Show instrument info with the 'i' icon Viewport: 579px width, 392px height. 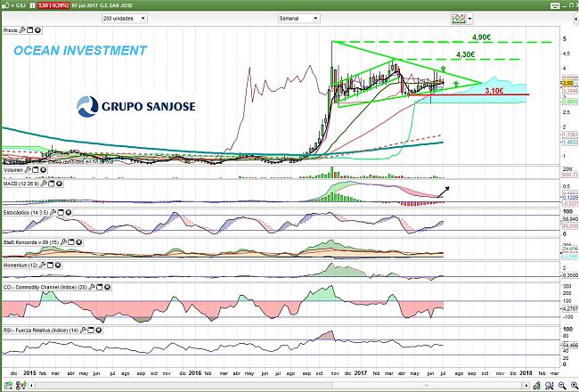coord(32,5)
